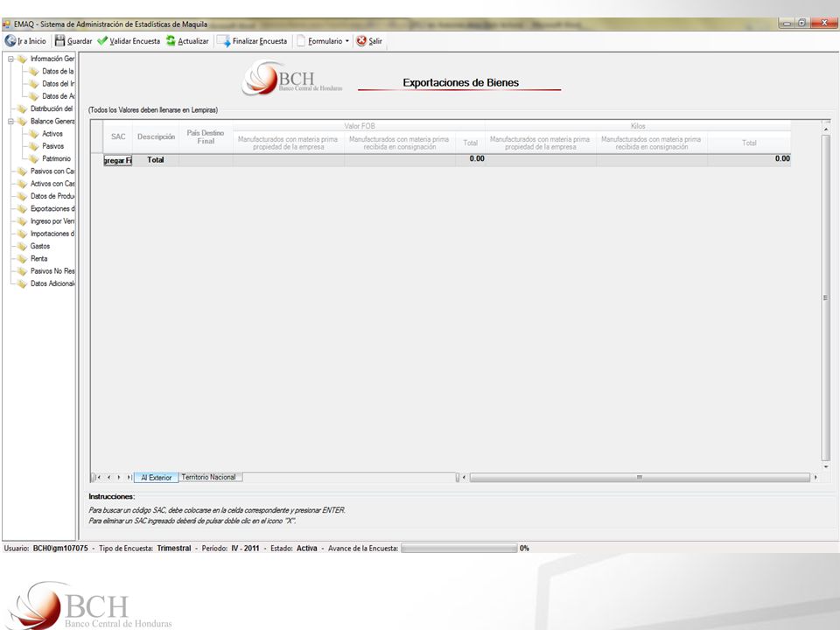
Task: Go to first sheet tab arrow
Action: pyautogui.click(x=98, y=477)
